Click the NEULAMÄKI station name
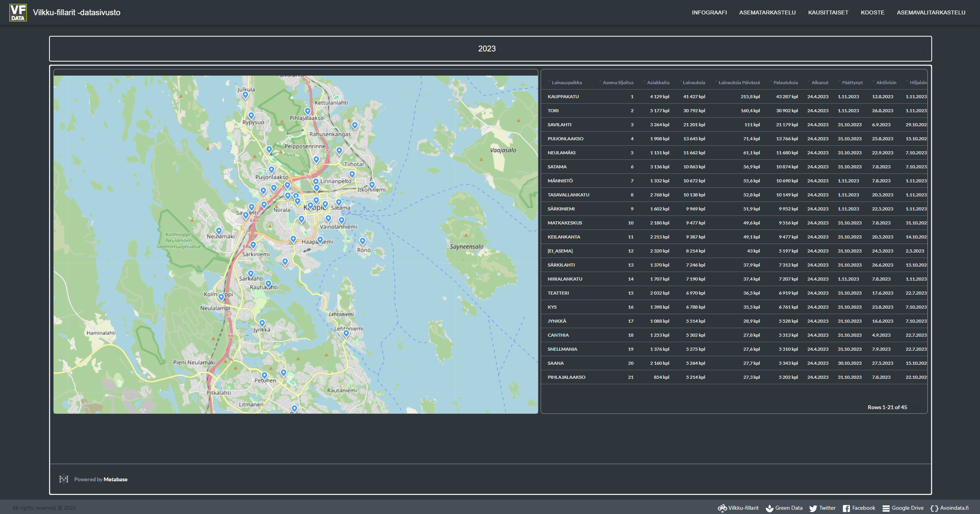Viewport: 980px width, 514px height. [x=562, y=153]
